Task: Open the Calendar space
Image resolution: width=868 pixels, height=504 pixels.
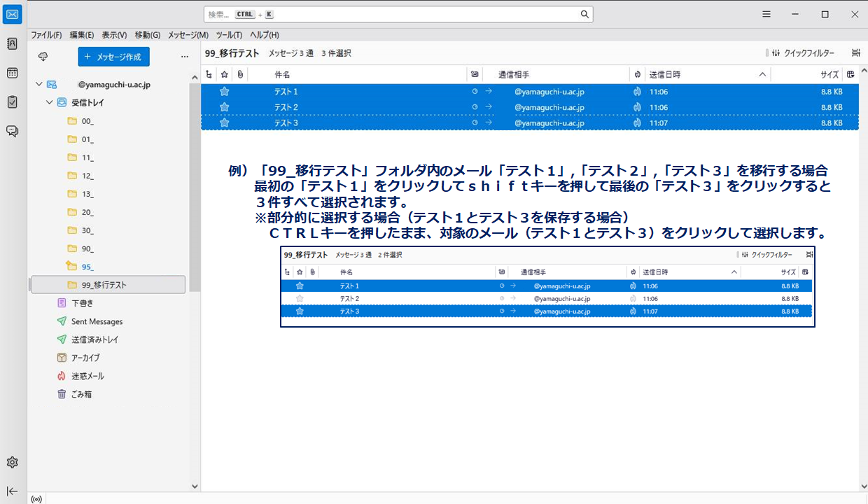Action: (x=12, y=73)
